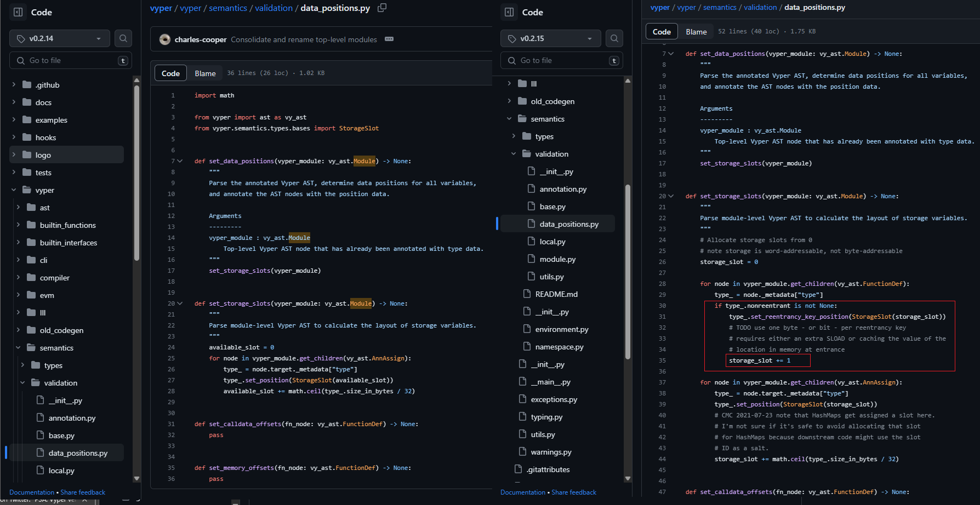Image resolution: width=980 pixels, height=505 pixels.
Task: Open commit 'Consolidate and rename top-level modules'
Action: [x=304, y=39]
